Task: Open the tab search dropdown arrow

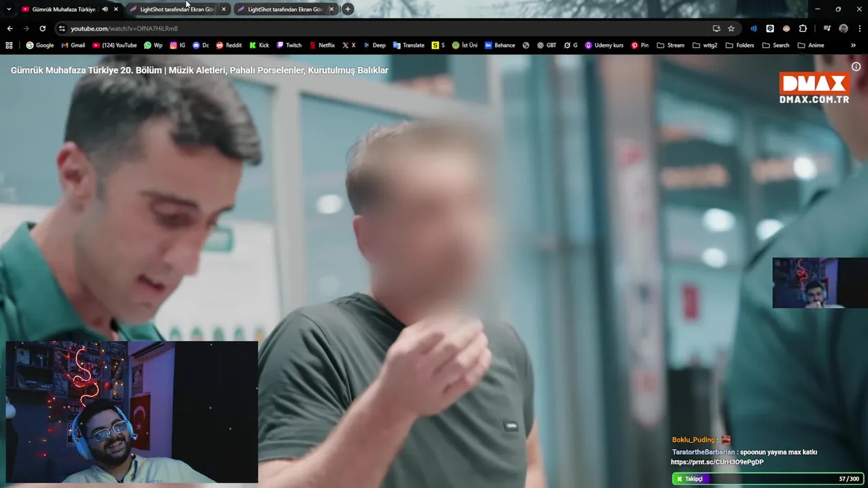Action: tap(9, 9)
